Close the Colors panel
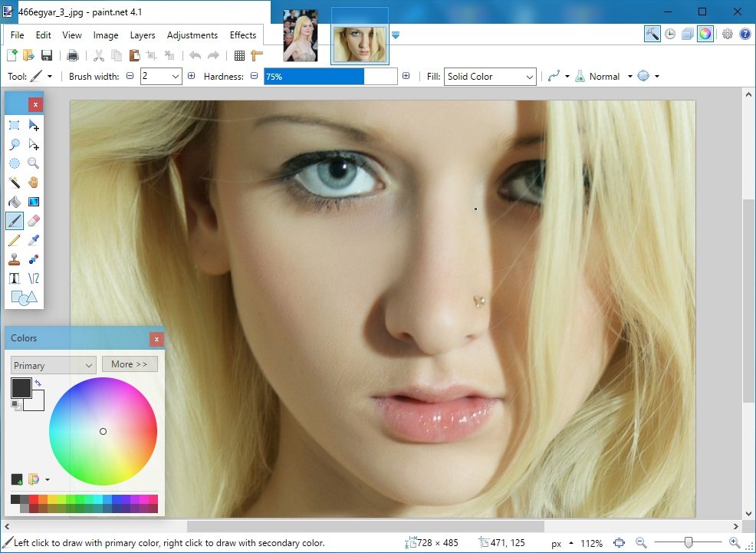 pyautogui.click(x=156, y=338)
